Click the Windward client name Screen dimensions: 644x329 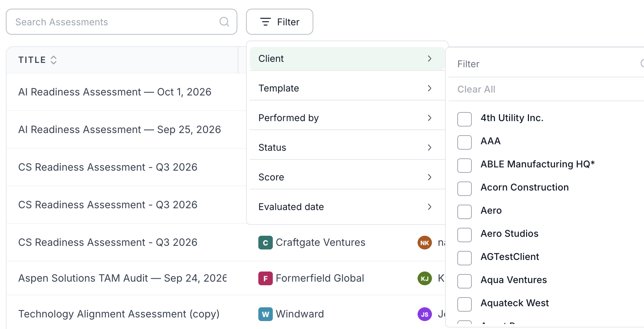(x=300, y=314)
